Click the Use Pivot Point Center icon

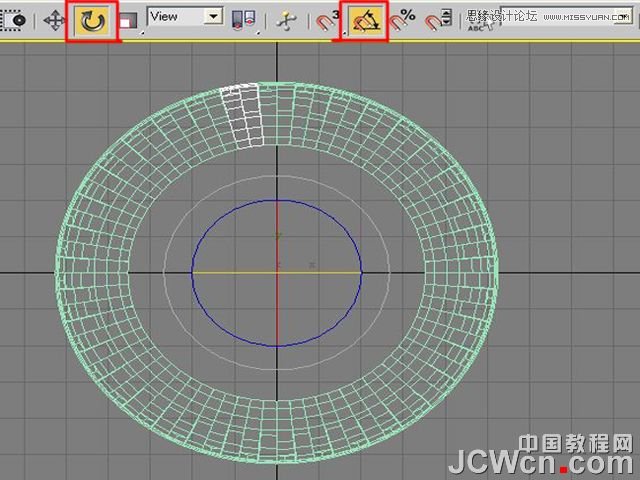[244, 20]
